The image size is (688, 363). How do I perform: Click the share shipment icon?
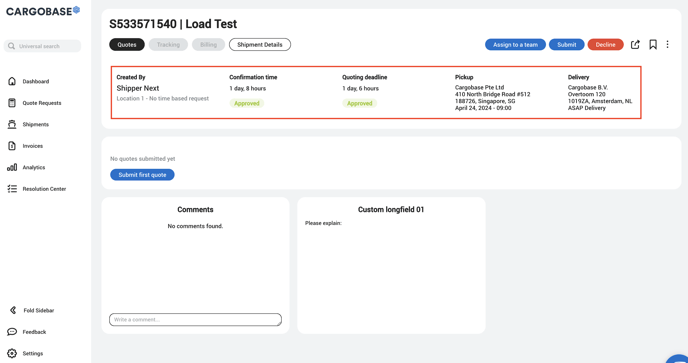(x=635, y=44)
